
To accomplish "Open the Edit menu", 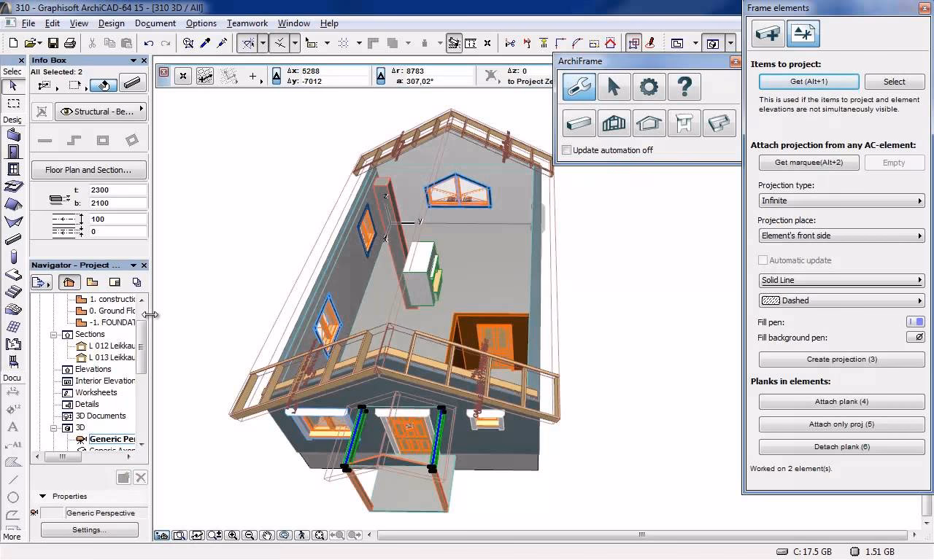I will click(x=53, y=23).
